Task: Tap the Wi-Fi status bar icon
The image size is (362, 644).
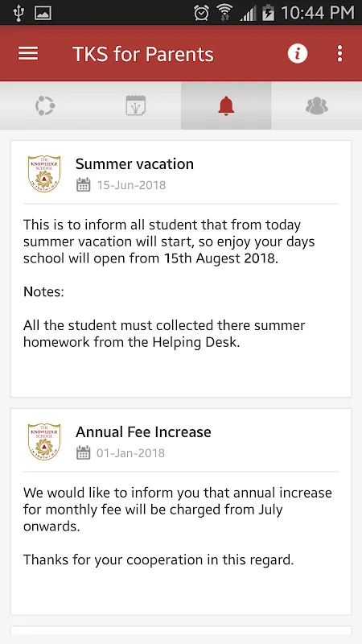Action: pos(224,13)
